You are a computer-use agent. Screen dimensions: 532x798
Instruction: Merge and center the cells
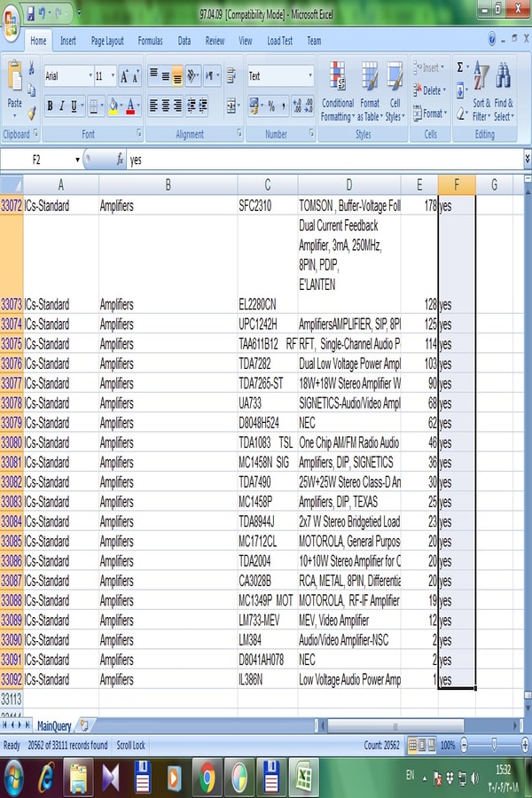[231, 106]
